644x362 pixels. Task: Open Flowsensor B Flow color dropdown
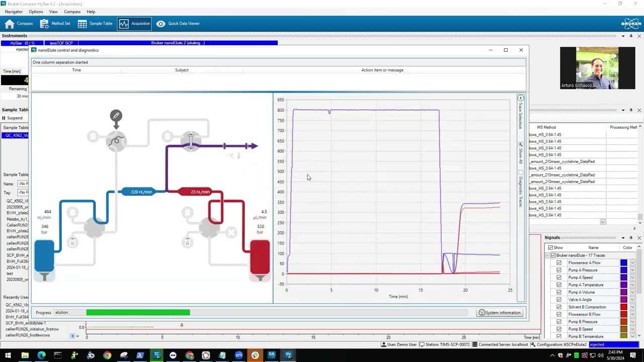point(632,314)
